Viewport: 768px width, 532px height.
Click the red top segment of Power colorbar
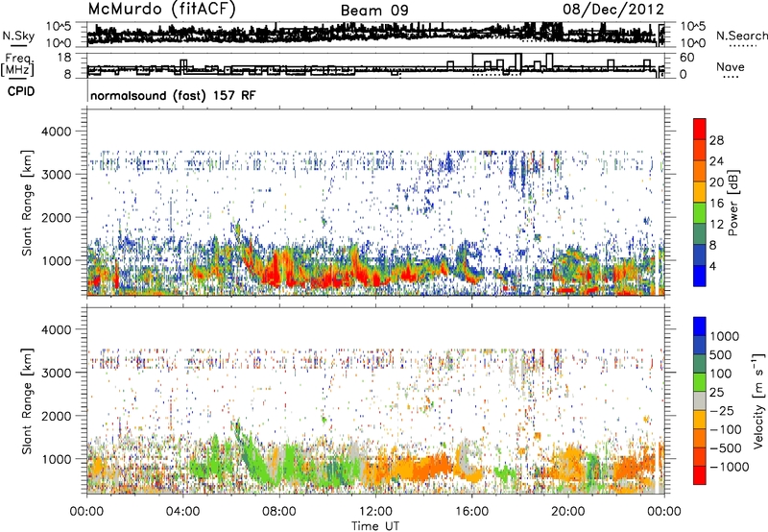pyautogui.click(x=700, y=129)
